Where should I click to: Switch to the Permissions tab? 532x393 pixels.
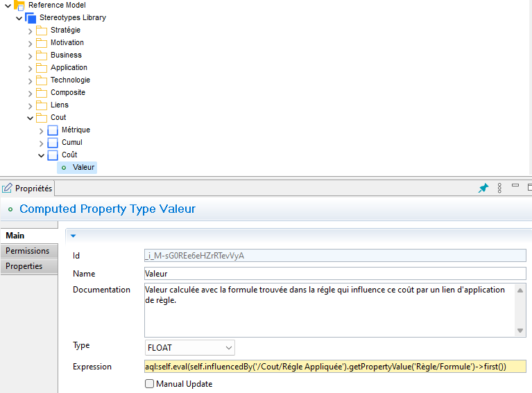click(28, 251)
